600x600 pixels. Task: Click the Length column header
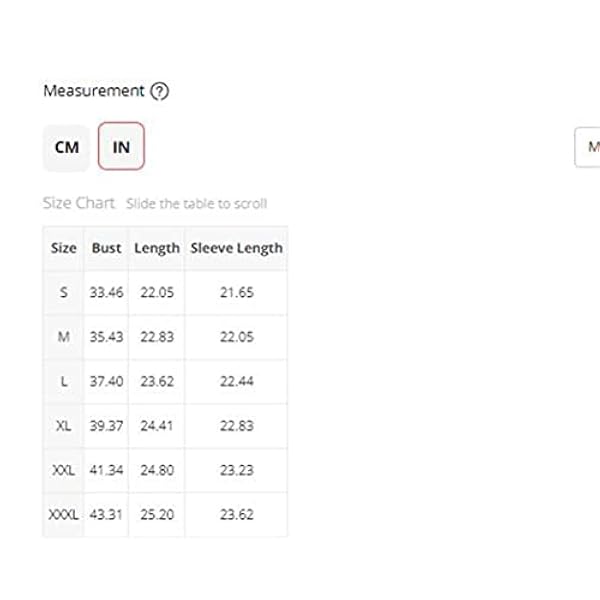157,248
